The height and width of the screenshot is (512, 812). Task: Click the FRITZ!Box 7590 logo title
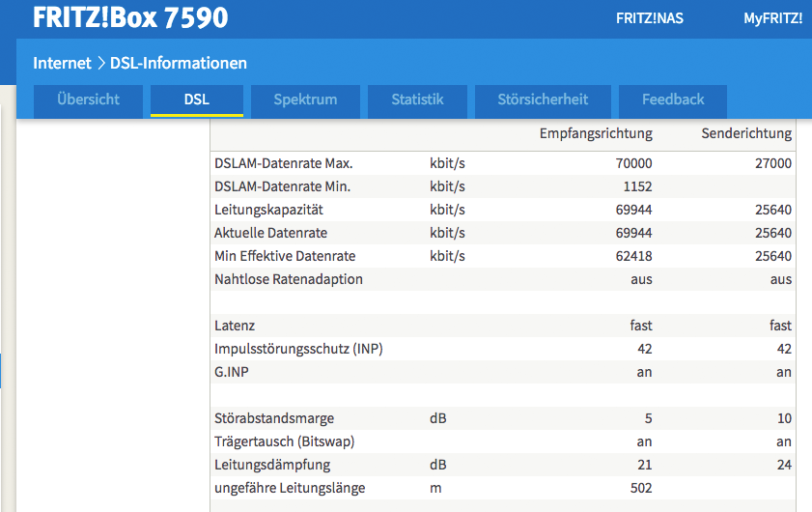pyautogui.click(x=130, y=17)
